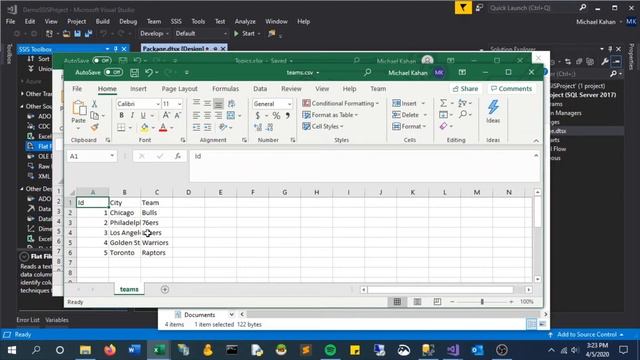Image resolution: width=640 pixels, height=360 pixels.
Task: Open Excel from the Windows taskbar
Action: pyautogui.click(x=159, y=350)
